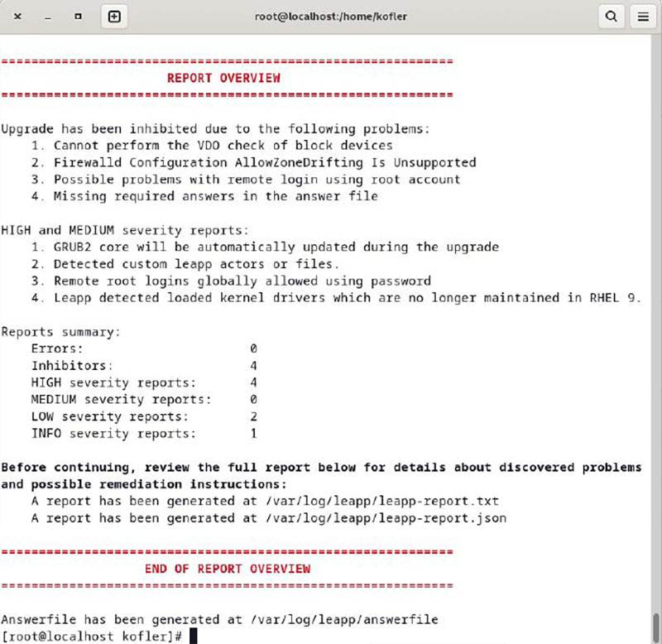The image size is (662, 644).
Task: Click the /var/log/leapp/leapp-report.txt path
Action: point(371,501)
